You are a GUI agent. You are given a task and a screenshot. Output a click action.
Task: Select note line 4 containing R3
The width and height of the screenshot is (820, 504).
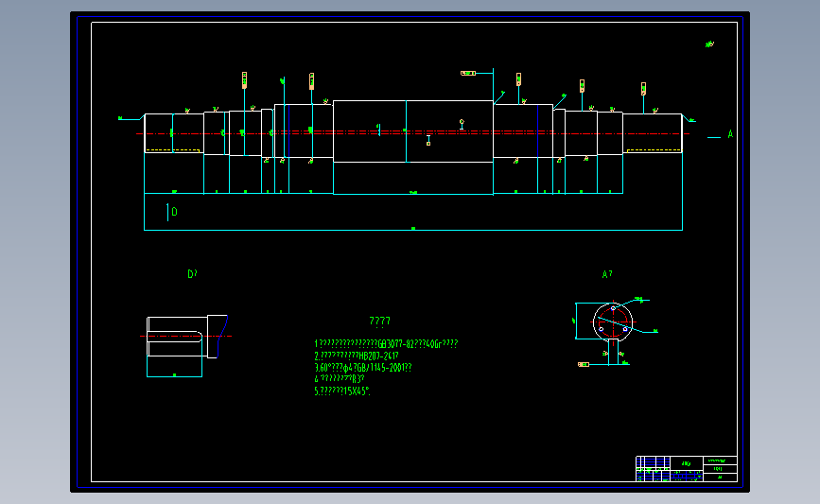click(x=340, y=379)
